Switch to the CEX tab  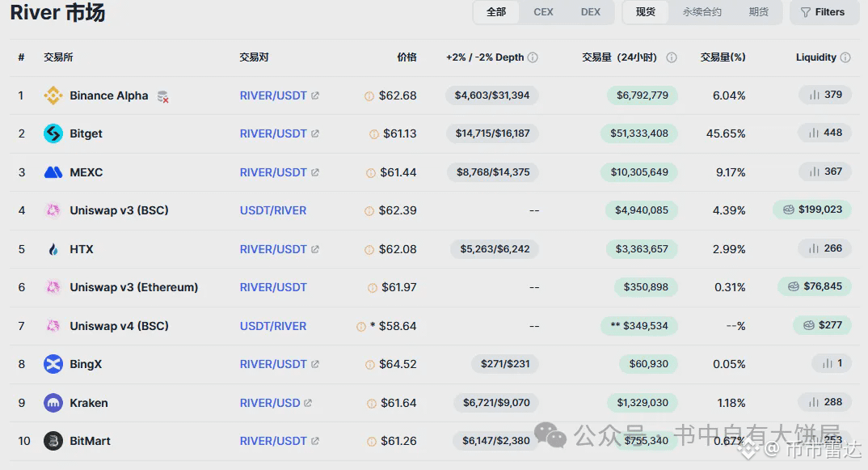tap(543, 12)
